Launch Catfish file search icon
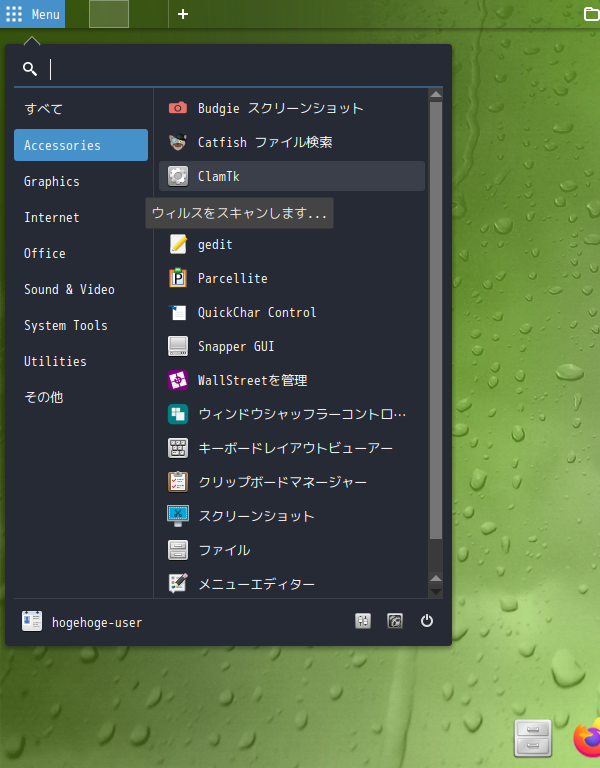Image resolution: width=600 pixels, height=768 pixels. pos(178,142)
